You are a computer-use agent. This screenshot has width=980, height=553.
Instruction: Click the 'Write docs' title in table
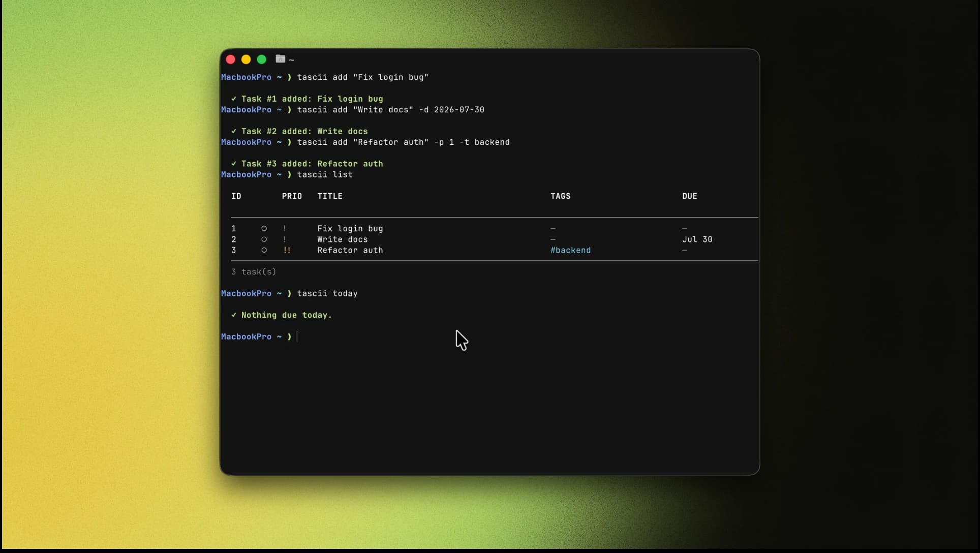(x=343, y=239)
